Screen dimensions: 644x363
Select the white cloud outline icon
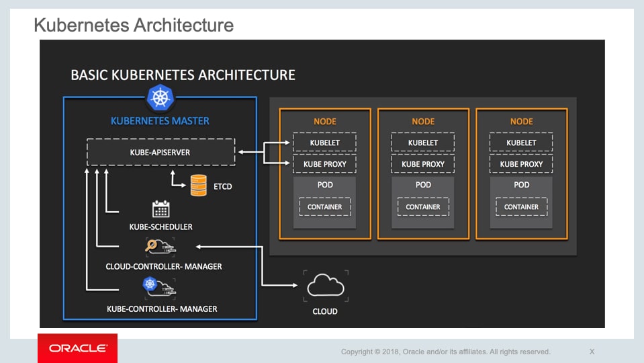pyautogui.click(x=325, y=286)
